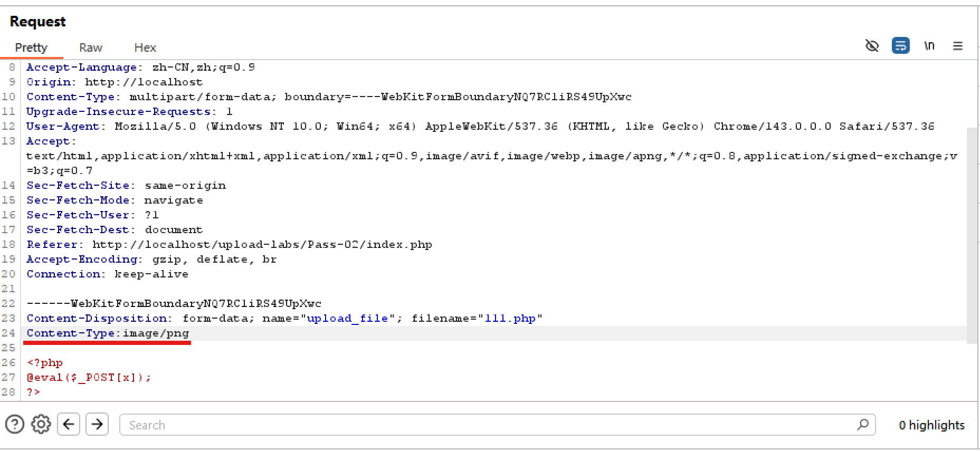This screenshot has height=451, width=980.
Task: Click the Sec-Fetch-Mode: navigate line
Action: (115, 200)
